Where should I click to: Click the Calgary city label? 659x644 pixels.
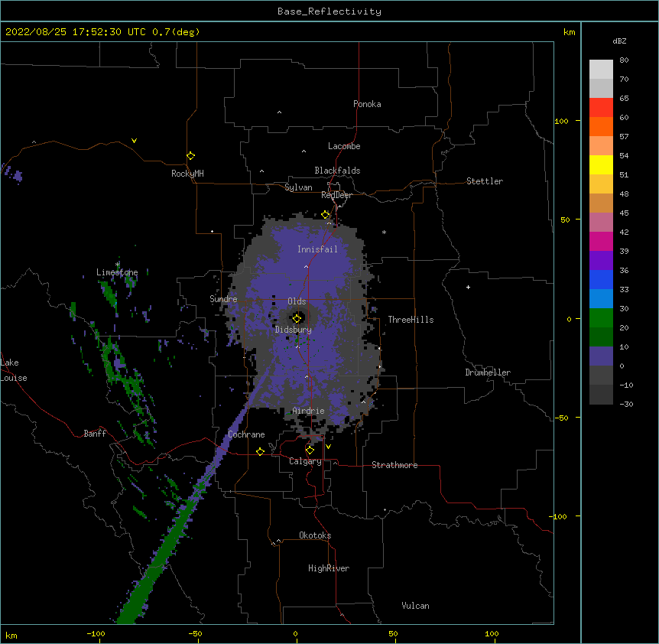click(x=305, y=461)
